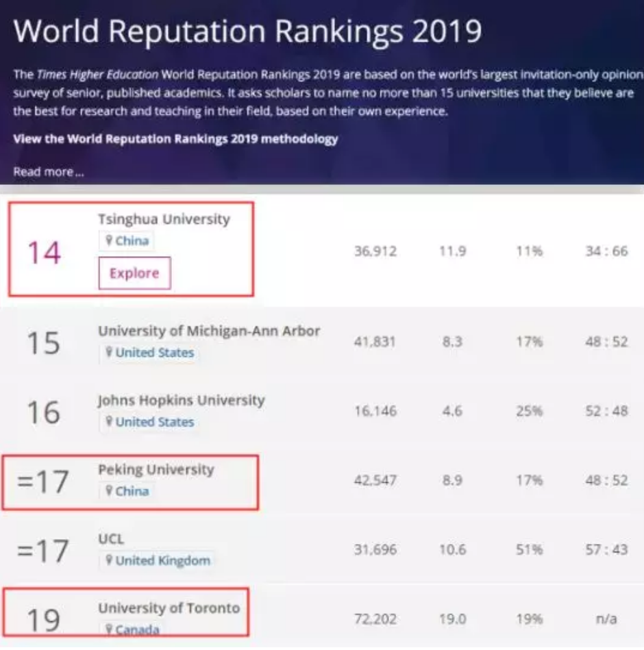The width and height of the screenshot is (644, 650).
Task: Click the Canada location link
Action: (132, 629)
